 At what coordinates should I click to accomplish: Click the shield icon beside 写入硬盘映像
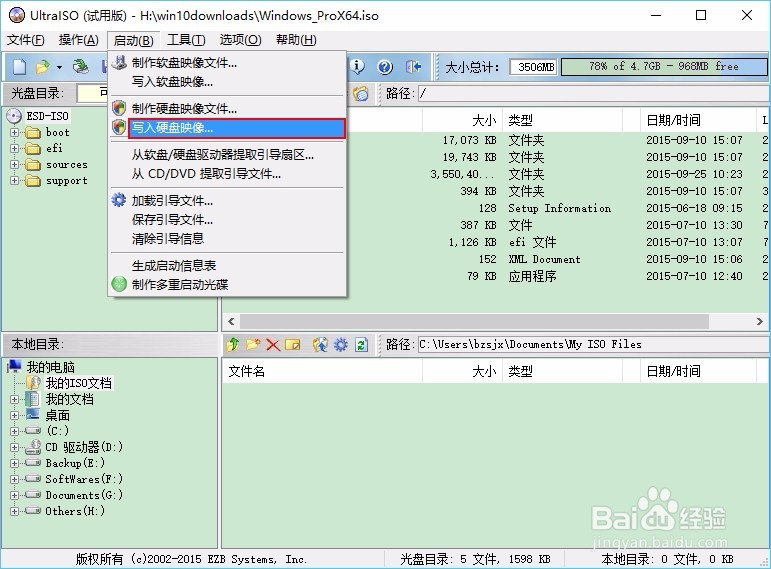[x=119, y=127]
